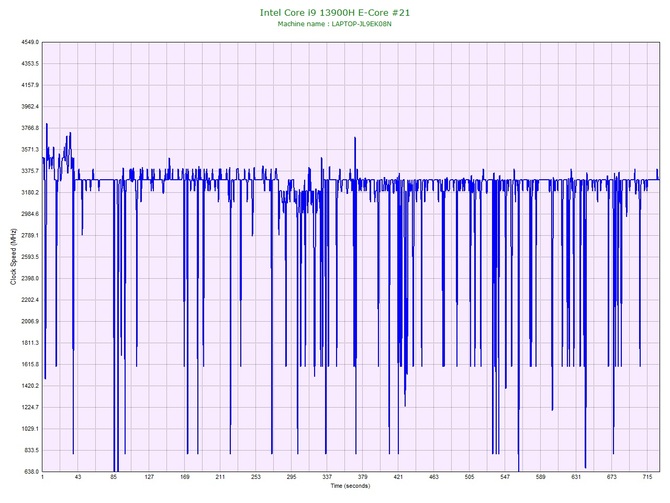Image resolution: width=670 pixels, height=503 pixels.
Task: Click the machine name LAPTOP-JL9EK08N subtitle
Action: tap(335, 24)
